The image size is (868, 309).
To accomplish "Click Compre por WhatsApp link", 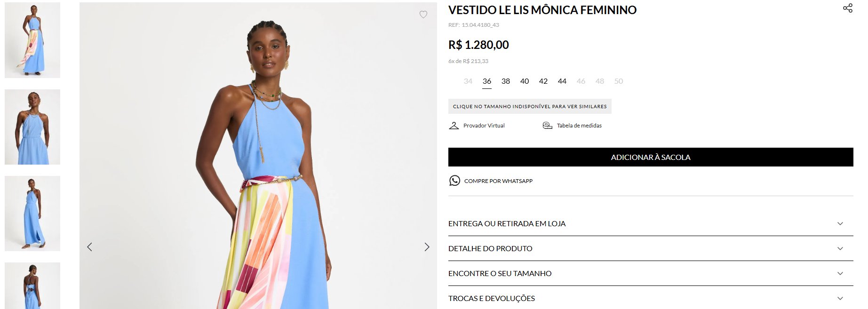I will [498, 181].
